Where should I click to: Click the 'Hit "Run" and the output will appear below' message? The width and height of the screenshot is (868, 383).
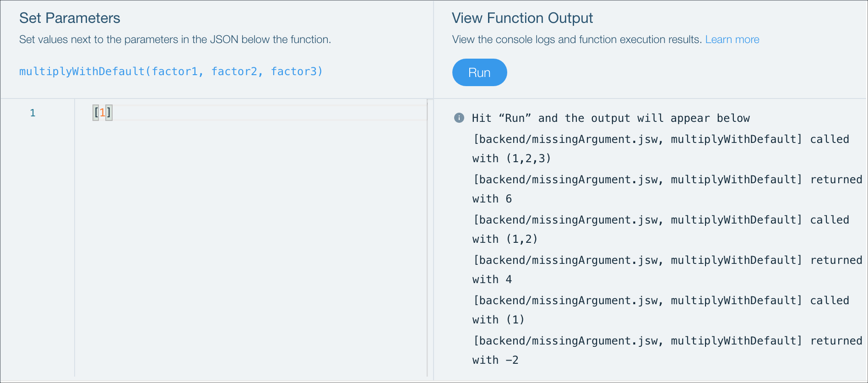point(611,118)
